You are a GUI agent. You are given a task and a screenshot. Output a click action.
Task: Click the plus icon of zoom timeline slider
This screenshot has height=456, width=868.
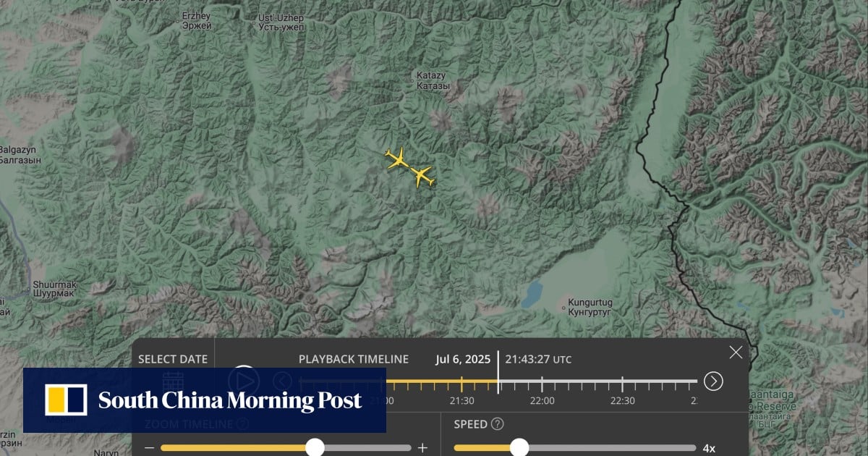[423, 448]
